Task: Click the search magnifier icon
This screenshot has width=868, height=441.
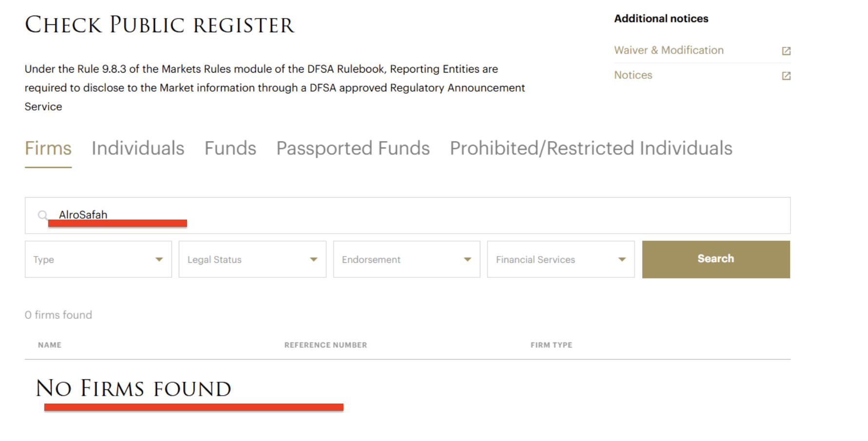Action: point(43,215)
